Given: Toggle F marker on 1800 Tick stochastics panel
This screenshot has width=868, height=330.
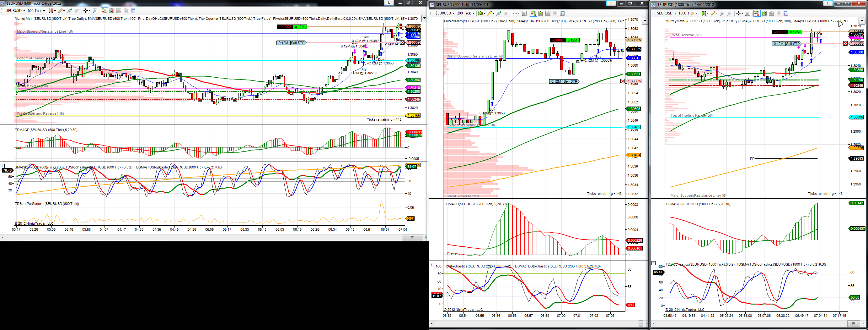Looking at the screenshot, I should (x=653, y=263).
